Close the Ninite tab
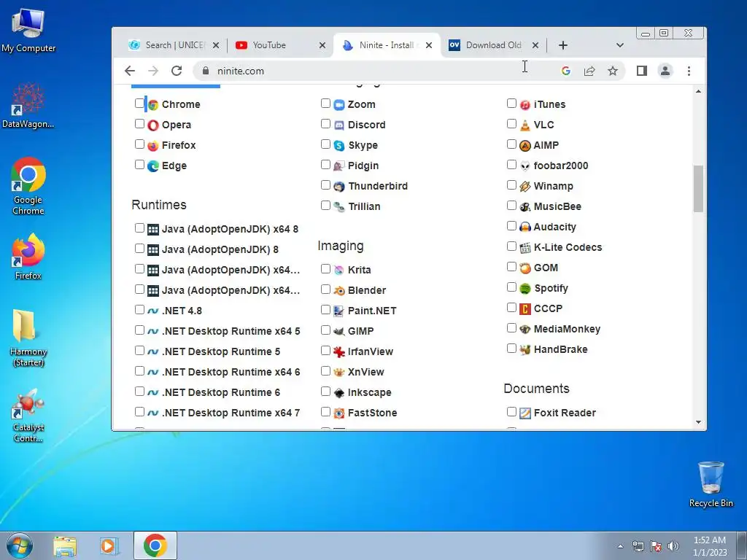 429,45
